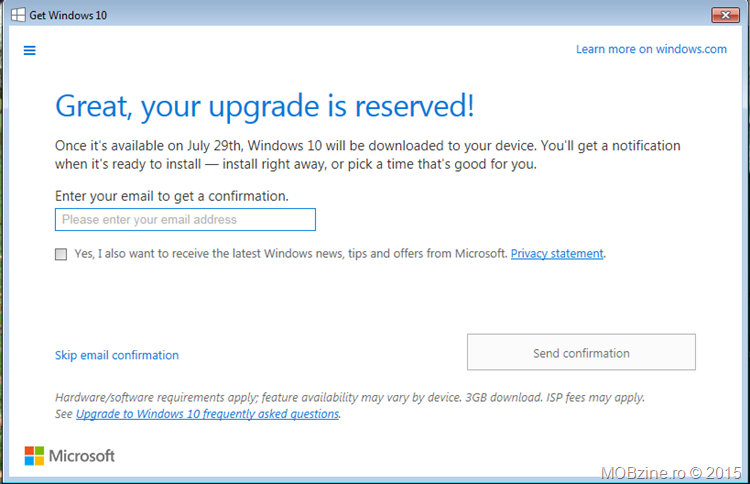Click the heading 'Great, your upgrade is reserved!'

pyautogui.click(x=265, y=106)
